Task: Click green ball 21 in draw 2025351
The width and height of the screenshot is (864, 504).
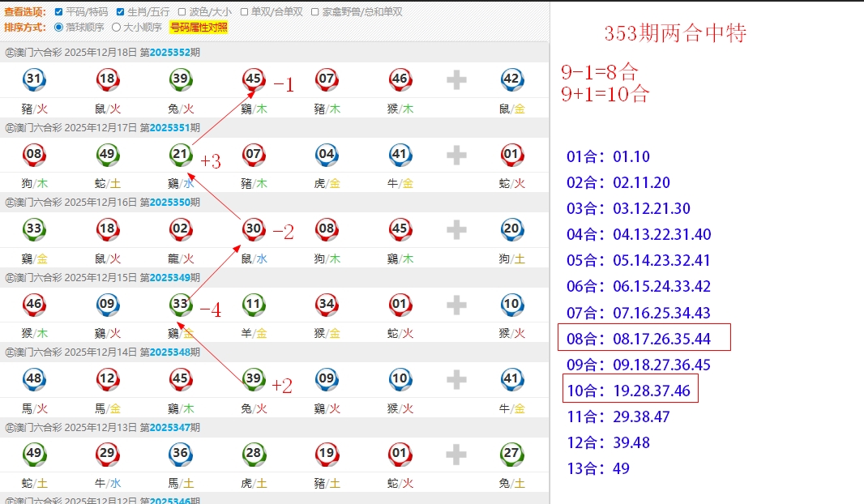Action: click(181, 154)
